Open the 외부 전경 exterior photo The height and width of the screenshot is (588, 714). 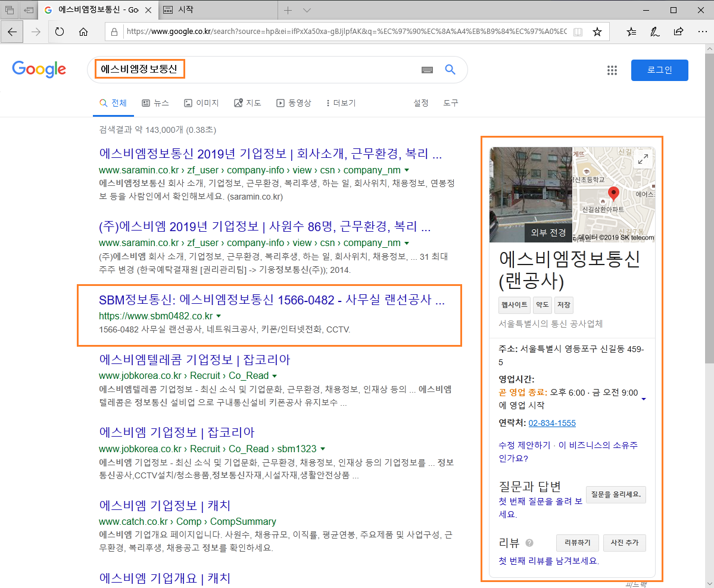click(531, 194)
